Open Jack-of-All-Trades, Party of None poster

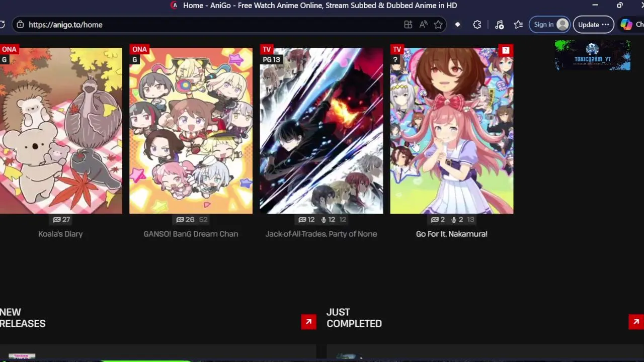tap(321, 131)
